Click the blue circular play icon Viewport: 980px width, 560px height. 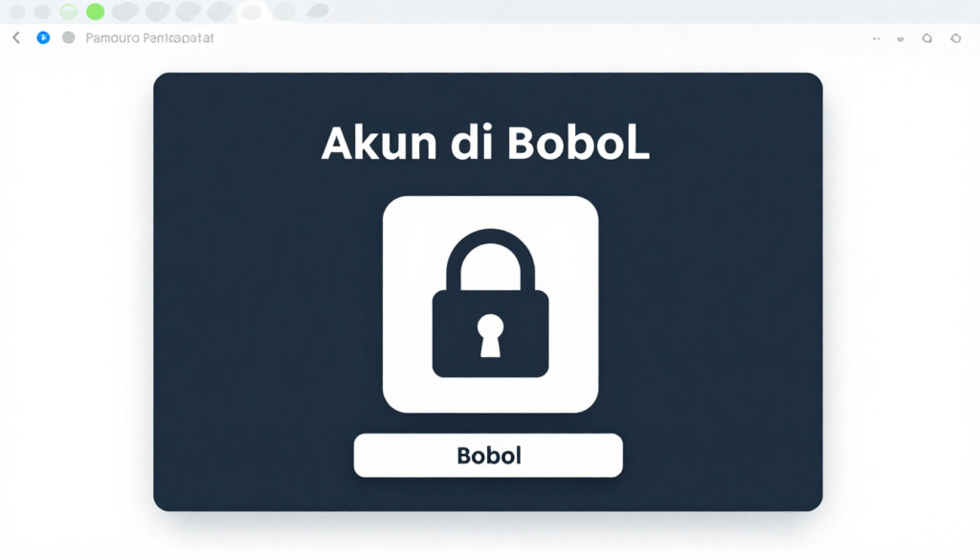pos(43,38)
